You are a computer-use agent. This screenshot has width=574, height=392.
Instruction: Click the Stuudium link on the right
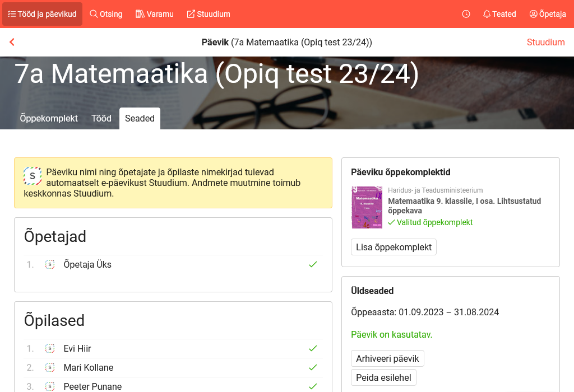[x=545, y=42]
